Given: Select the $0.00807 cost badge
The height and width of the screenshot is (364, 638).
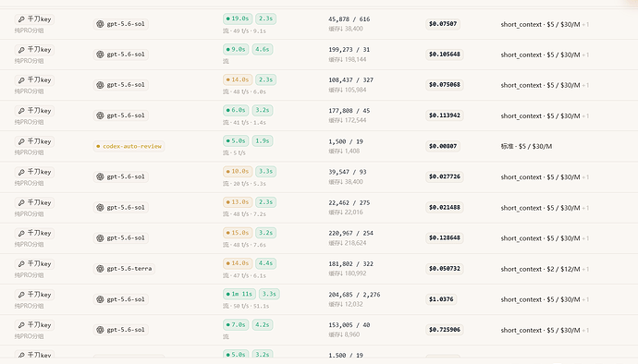Looking at the screenshot, I should click(443, 146).
